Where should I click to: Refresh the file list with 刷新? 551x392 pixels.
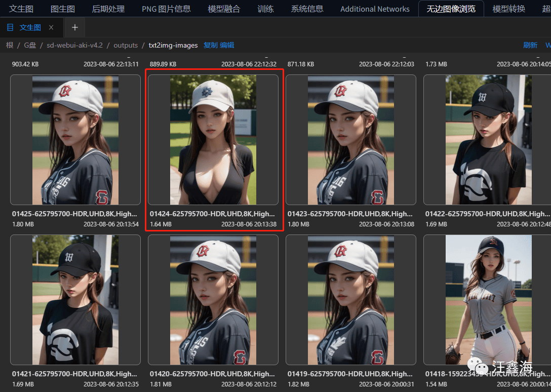coord(530,45)
